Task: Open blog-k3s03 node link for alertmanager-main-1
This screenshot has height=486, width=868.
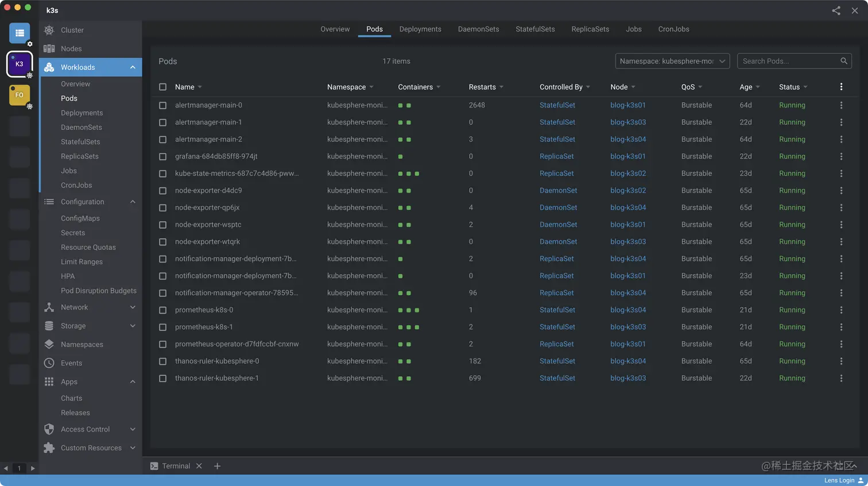Action: pyautogui.click(x=628, y=122)
